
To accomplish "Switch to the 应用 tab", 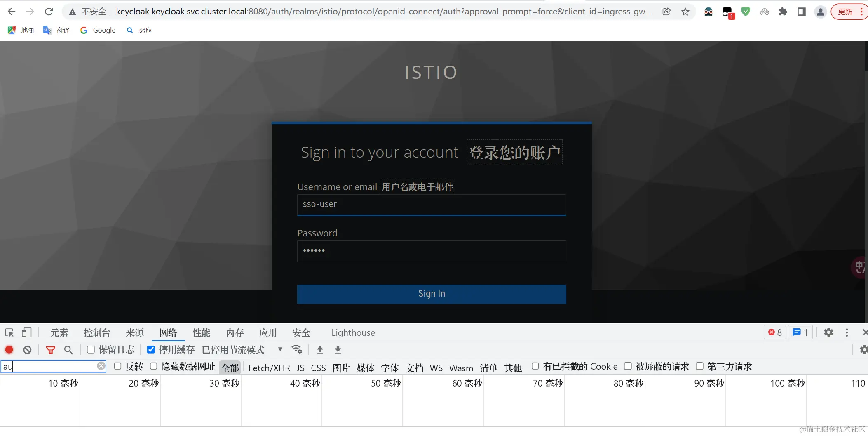I will pyautogui.click(x=268, y=332).
